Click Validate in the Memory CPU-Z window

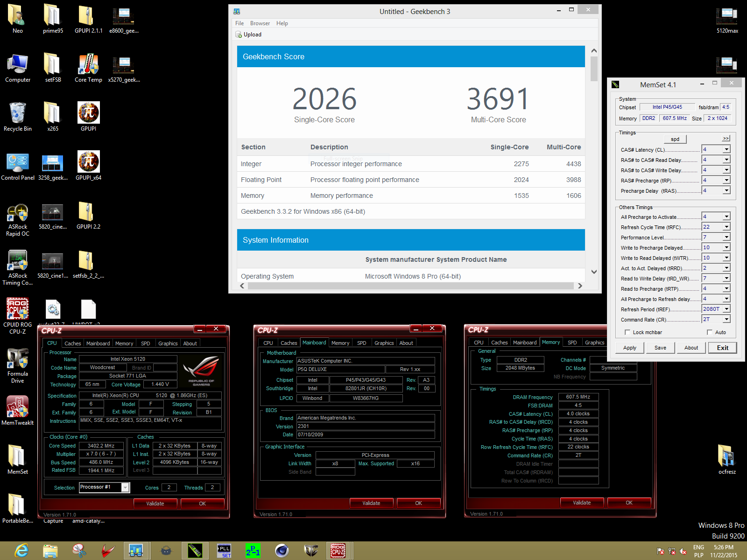pyautogui.click(x=582, y=503)
